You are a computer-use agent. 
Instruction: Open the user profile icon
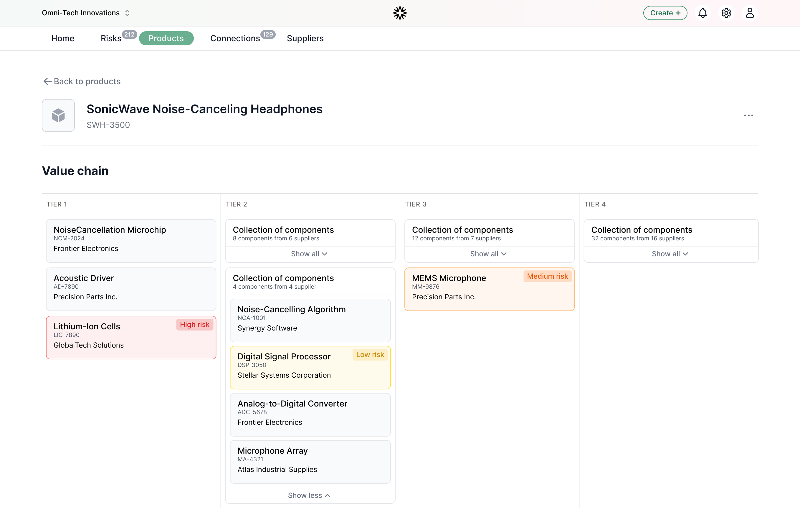click(x=749, y=13)
